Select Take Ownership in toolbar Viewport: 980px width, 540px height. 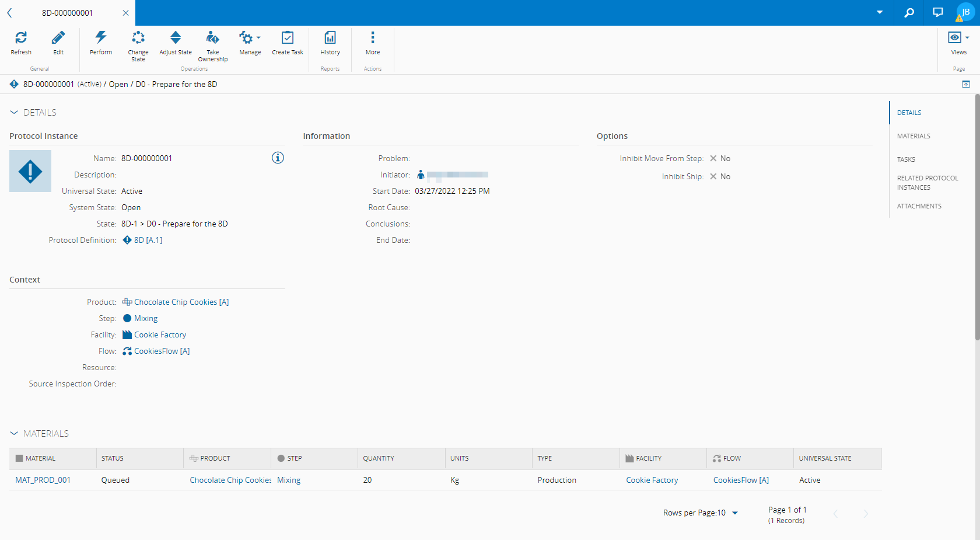tap(213, 39)
